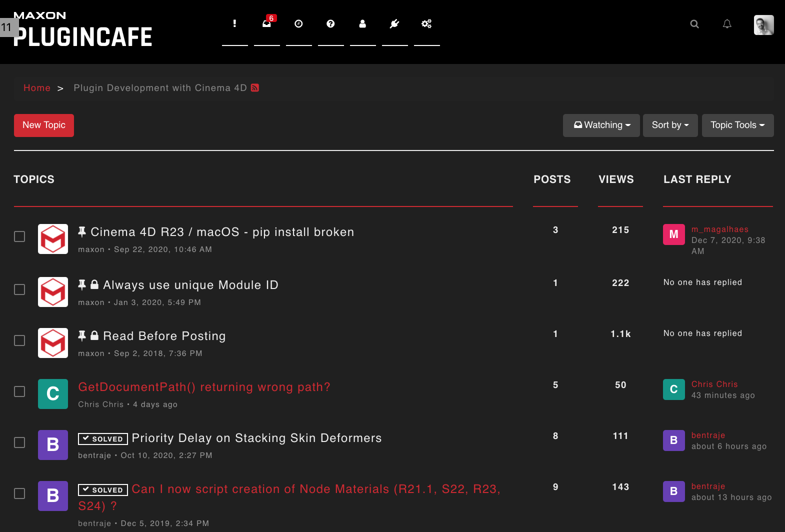Click bentraje link above about 6 hours ago
This screenshot has height=532, width=785.
708,435
